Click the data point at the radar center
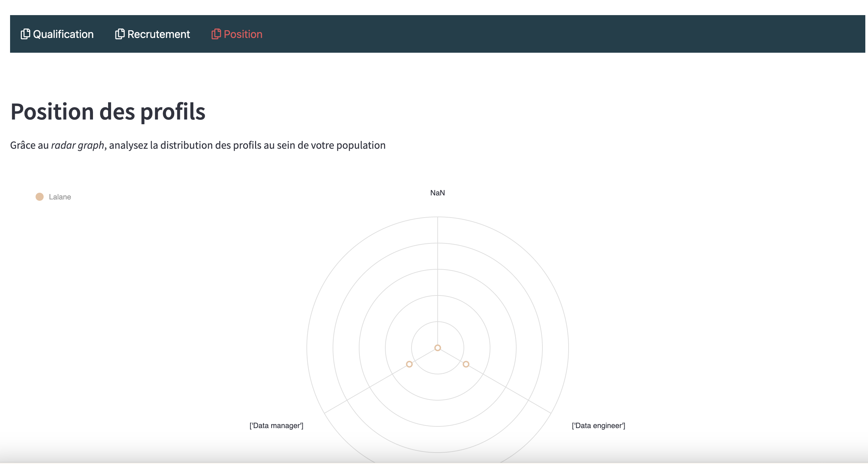This screenshot has width=868, height=464. (437, 348)
